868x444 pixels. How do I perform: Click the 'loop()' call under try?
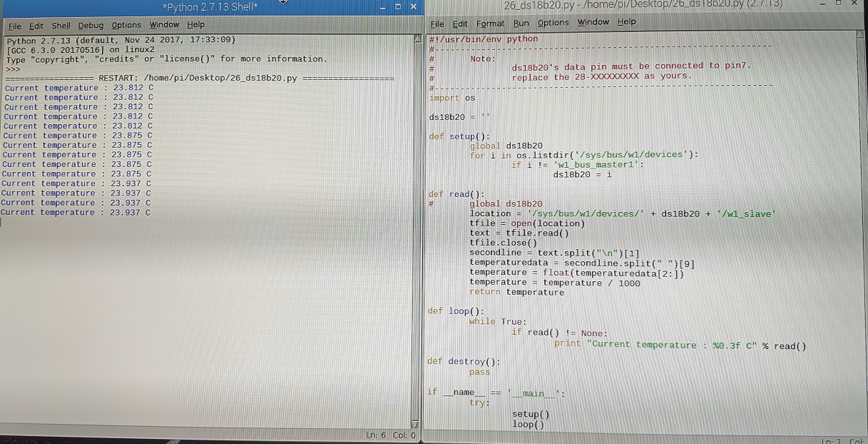(528, 425)
